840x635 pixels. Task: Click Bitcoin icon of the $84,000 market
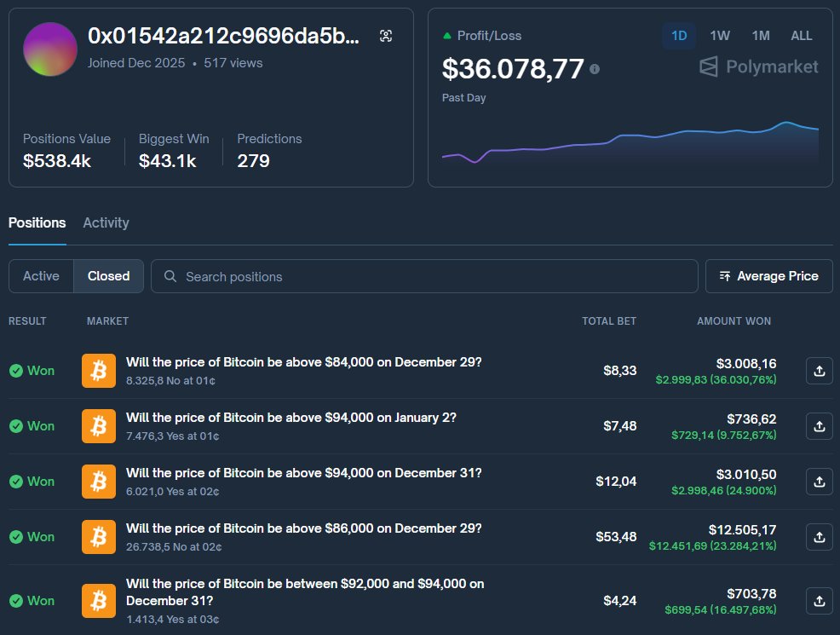(99, 371)
